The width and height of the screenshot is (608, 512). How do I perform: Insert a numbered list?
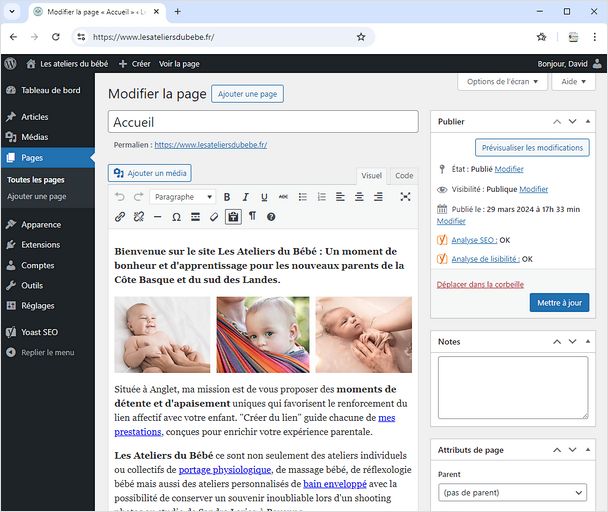(321, 197)
